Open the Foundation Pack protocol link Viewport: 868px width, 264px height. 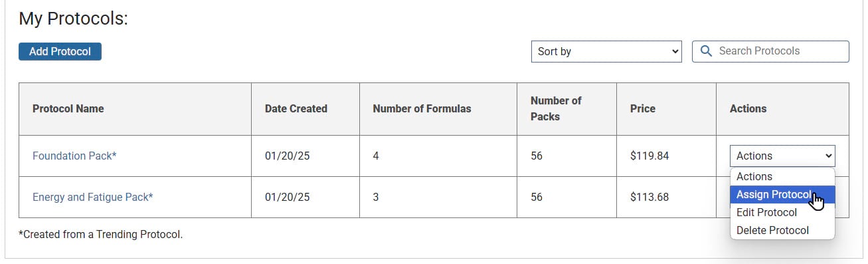(x=74, y=156)
